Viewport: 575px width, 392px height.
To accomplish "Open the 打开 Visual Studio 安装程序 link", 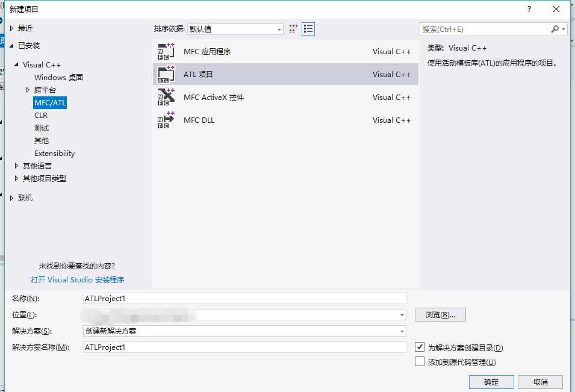I will [78, 280].
